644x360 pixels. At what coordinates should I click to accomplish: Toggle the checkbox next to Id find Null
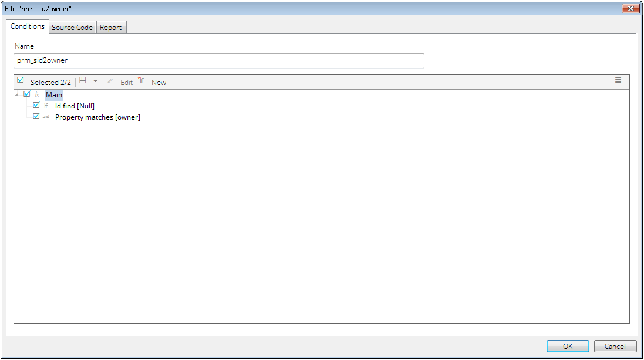(x=36, y=106)
